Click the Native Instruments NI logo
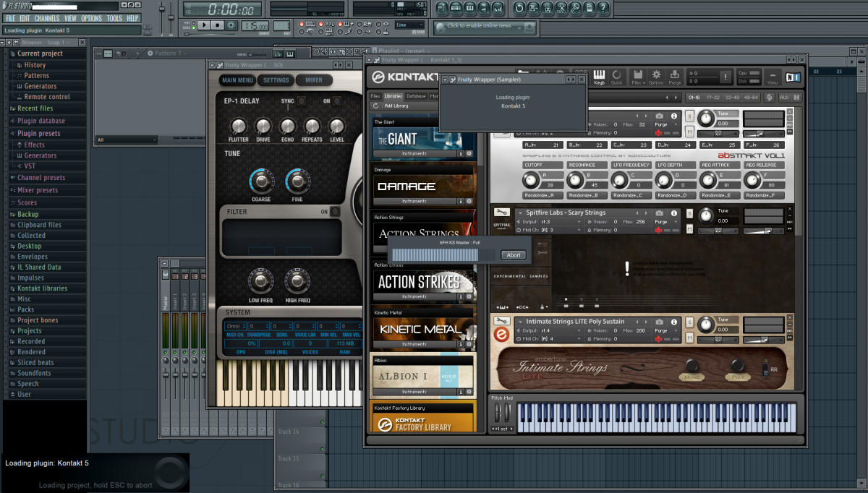Screen dimensions: 868x493 coord(793,77)
